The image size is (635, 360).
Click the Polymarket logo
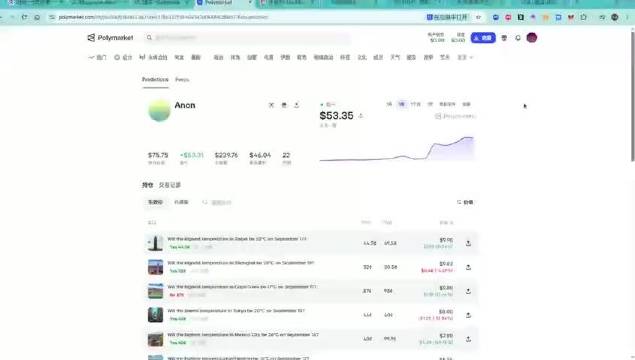pyautogui.click(x=110, y=38)
